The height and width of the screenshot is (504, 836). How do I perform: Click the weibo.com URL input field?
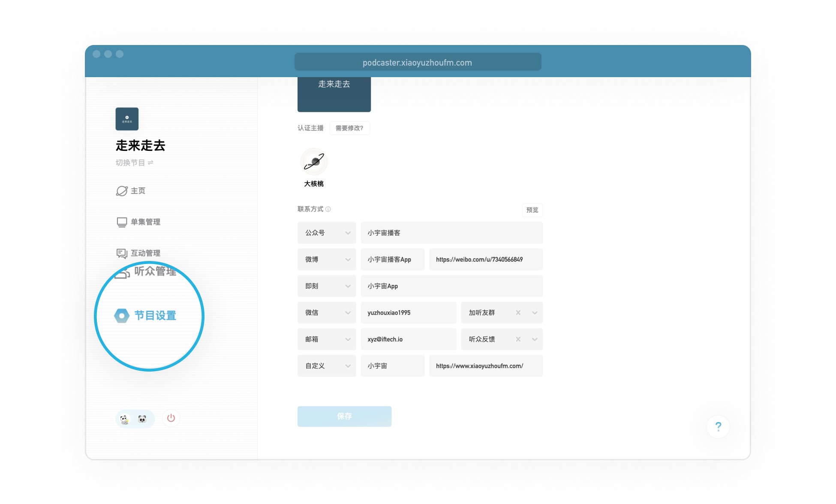(486, 259)
